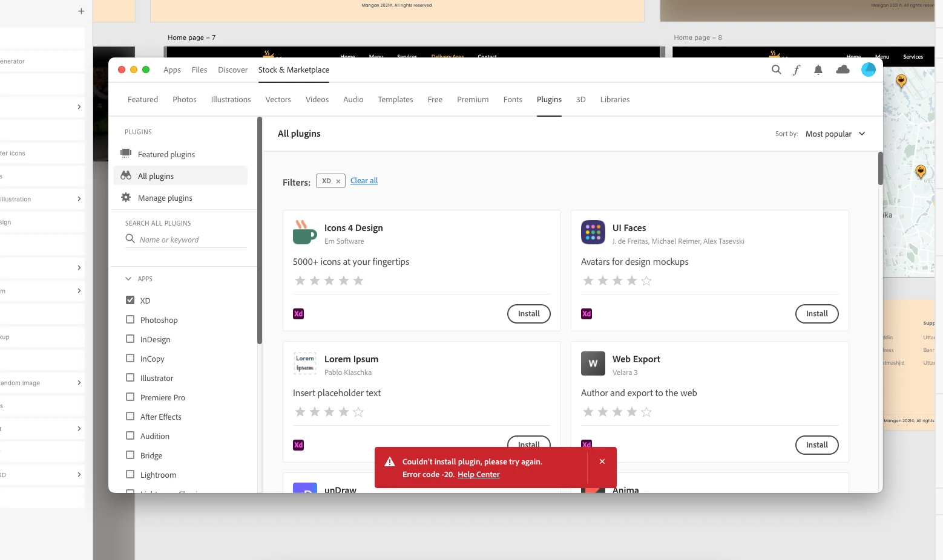
Task: Check the Audition app filter
Action: [x=130, y=435]
